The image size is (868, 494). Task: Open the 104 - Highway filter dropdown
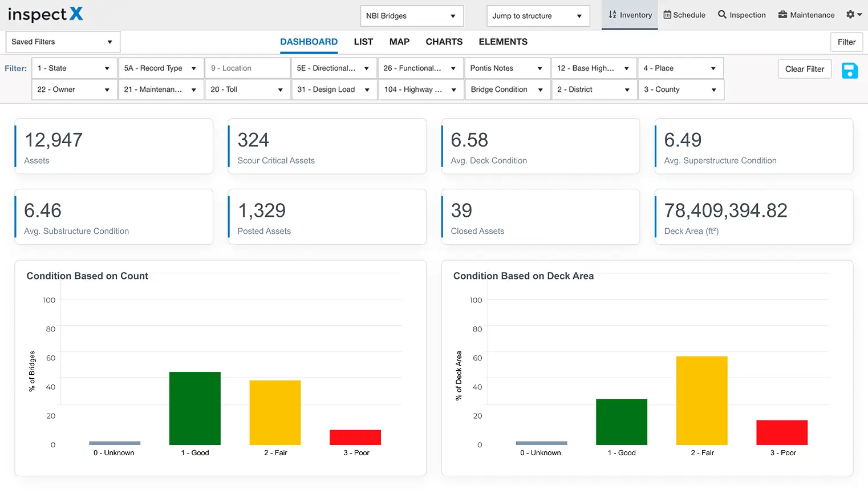click(421, 90)
